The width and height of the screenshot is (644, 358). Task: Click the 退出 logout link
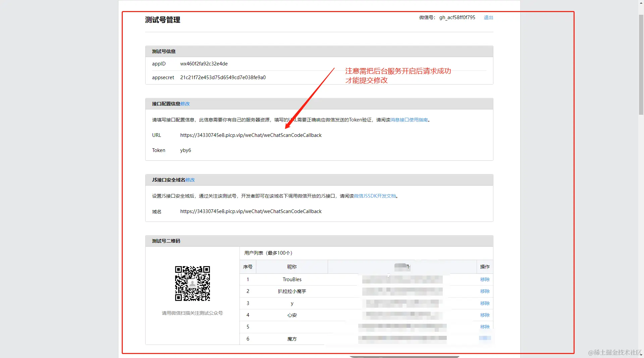pos(488,17)
